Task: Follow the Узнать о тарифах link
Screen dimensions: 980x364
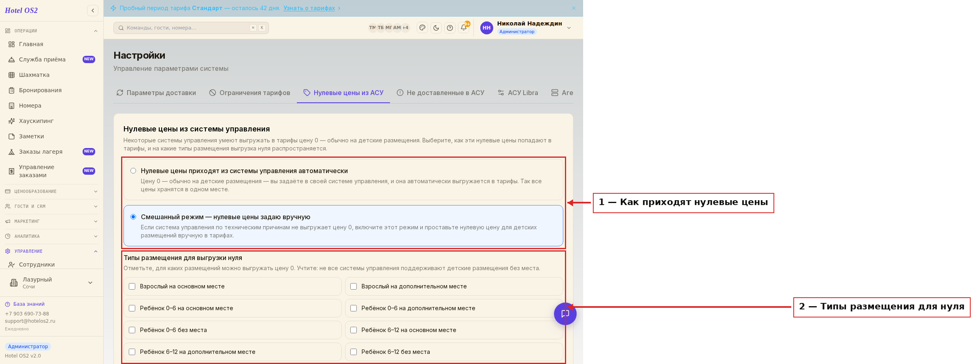Action: pyautogui.click(x=309, y=8)
